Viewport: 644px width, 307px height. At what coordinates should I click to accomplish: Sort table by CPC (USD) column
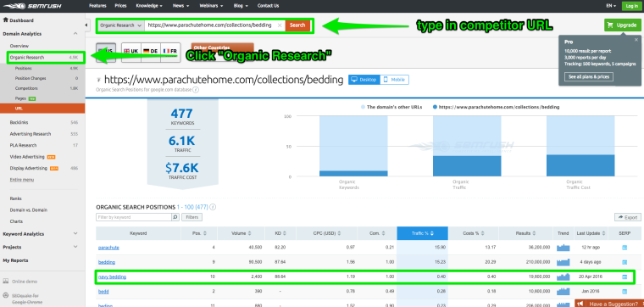pos(326,233)
